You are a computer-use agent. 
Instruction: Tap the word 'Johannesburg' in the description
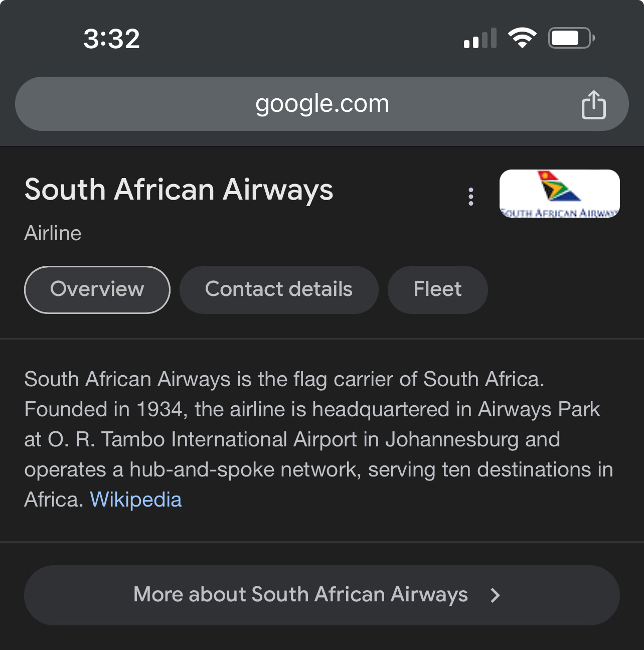click(451, 439)
